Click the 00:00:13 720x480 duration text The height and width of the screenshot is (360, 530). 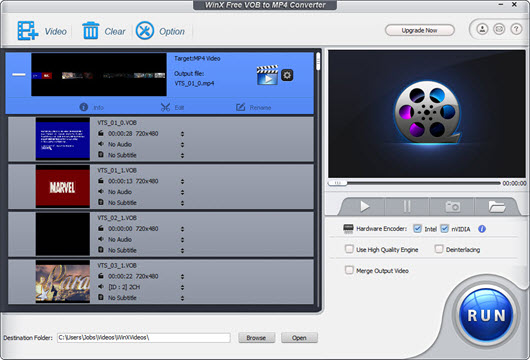tap(133, 181)
